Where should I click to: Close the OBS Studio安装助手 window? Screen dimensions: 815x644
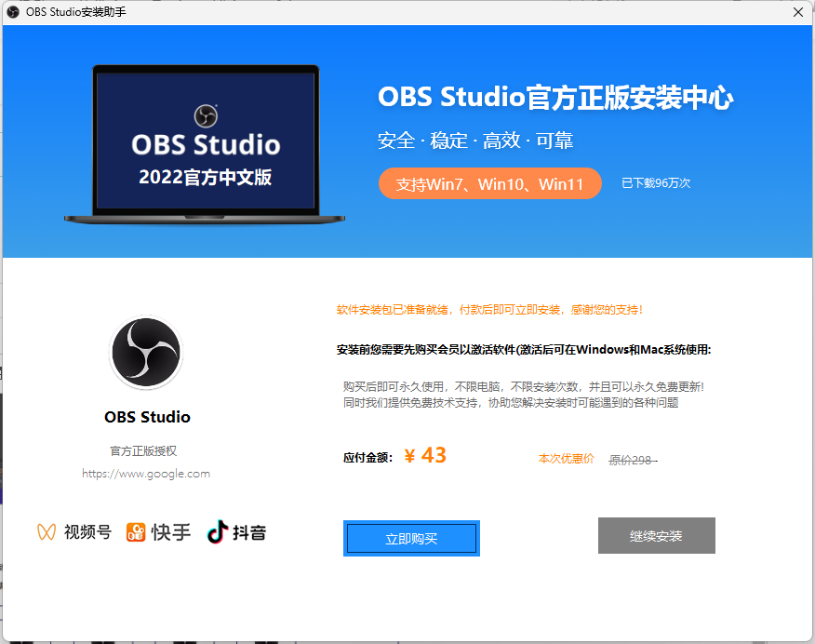tap(798, 12)
